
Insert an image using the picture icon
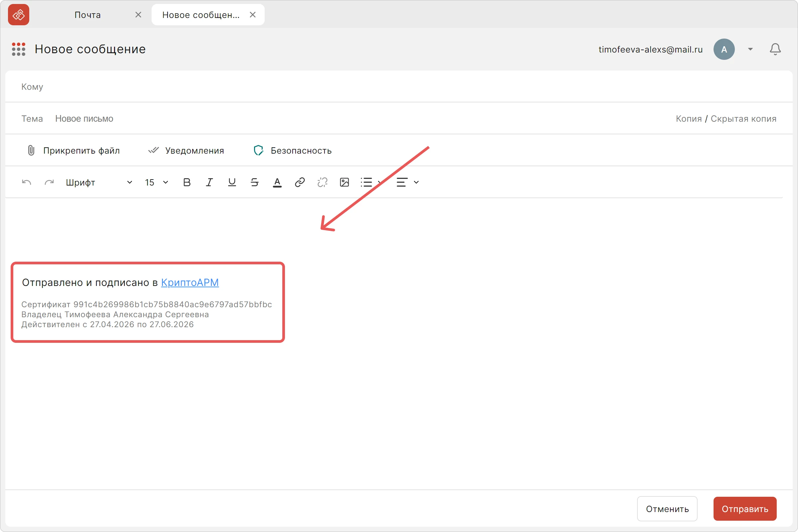pyautogui.click(x=344, y=183)
